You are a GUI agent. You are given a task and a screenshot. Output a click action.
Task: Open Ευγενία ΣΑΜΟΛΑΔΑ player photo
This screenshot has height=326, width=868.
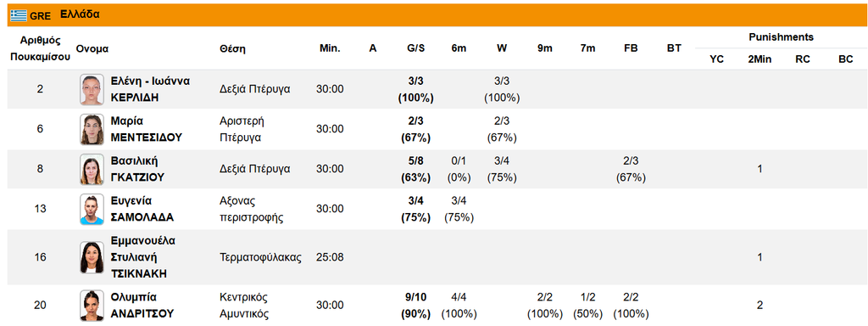[x=92, y=209]
